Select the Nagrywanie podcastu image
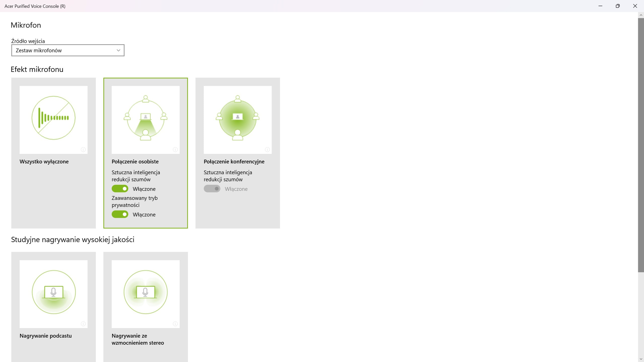The image size is (644, 362). [54, 294]
